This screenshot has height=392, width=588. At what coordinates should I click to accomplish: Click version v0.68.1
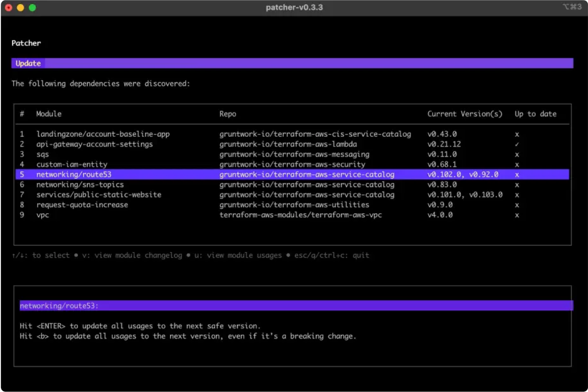pos(442,165)
